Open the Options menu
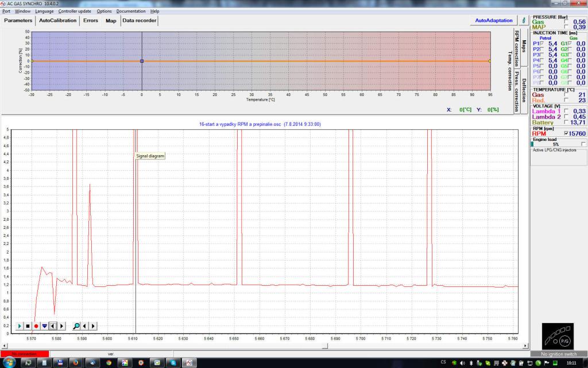Image resolution: width=588 pixels, height=368 pixels. point(104,11)
